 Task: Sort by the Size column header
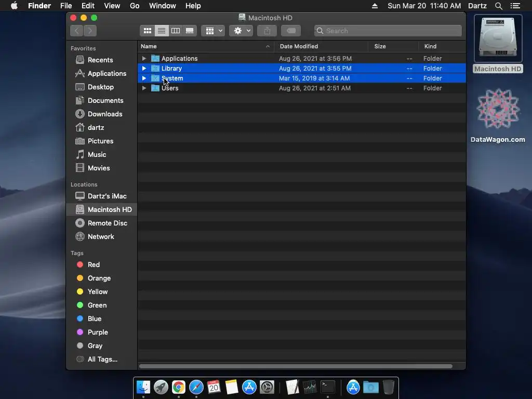click(393, 46)
